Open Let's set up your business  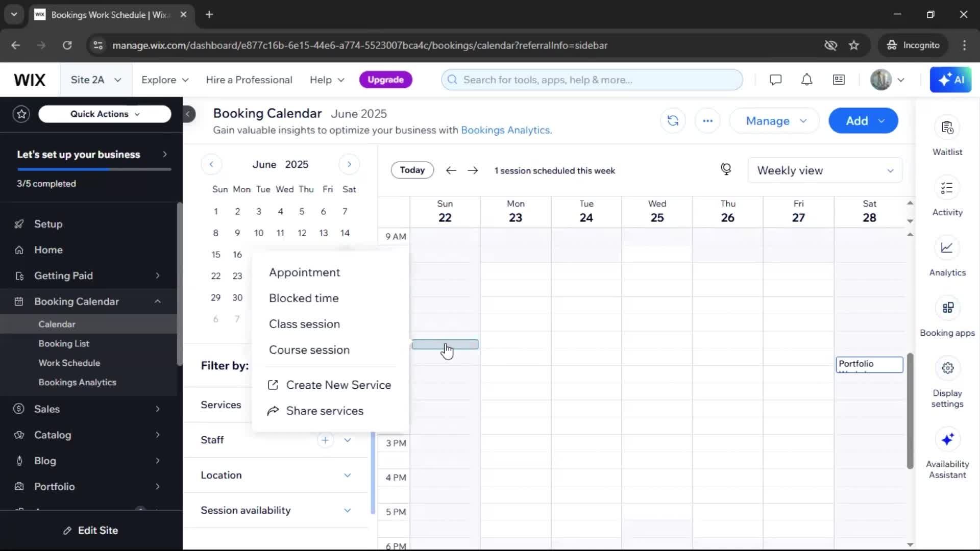92,154
